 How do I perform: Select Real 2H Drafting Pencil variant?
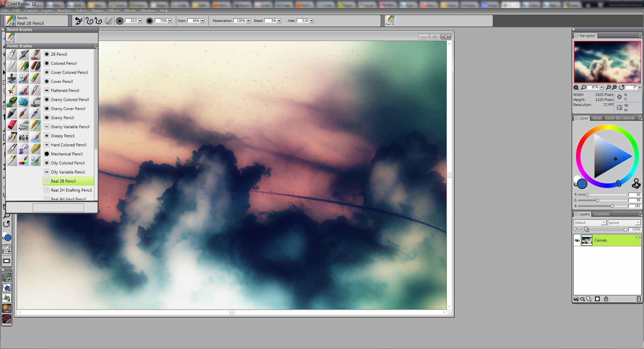click(x=68, y=190)
